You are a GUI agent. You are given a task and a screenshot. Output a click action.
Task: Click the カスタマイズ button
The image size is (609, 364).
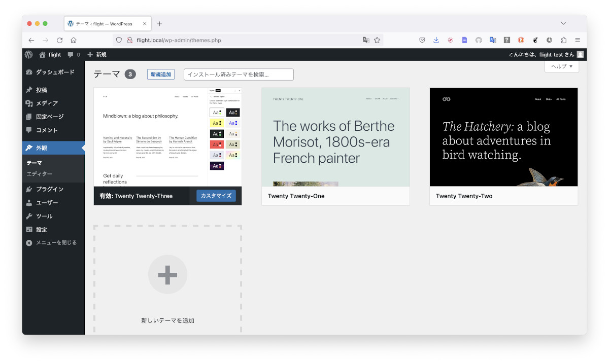[216, 196]
